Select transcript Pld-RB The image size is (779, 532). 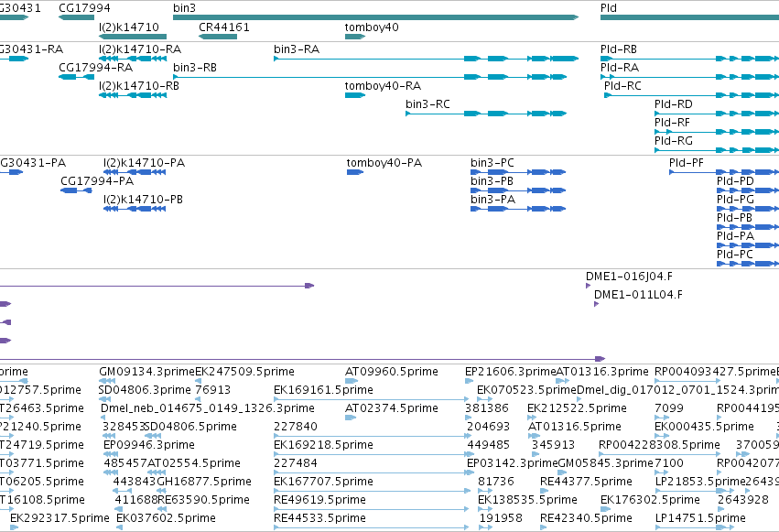(x=689, y=59)
